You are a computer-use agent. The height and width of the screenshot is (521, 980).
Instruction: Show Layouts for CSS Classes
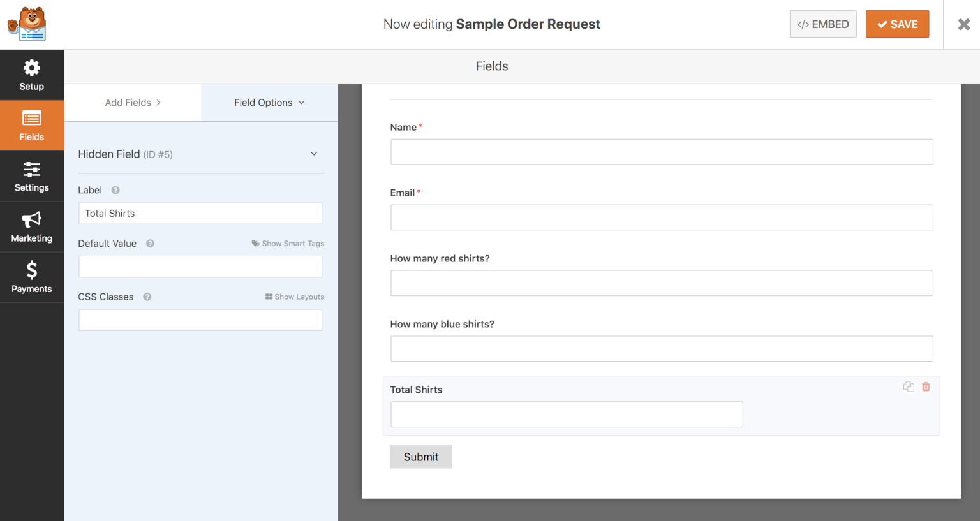tap(295, 297)
